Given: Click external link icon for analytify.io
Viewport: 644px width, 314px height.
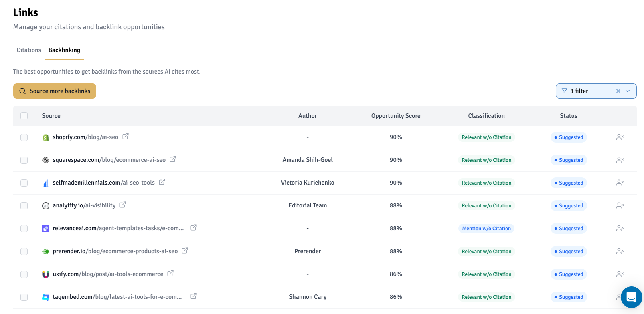Looking at the screenshot, I should click(123, 205).
